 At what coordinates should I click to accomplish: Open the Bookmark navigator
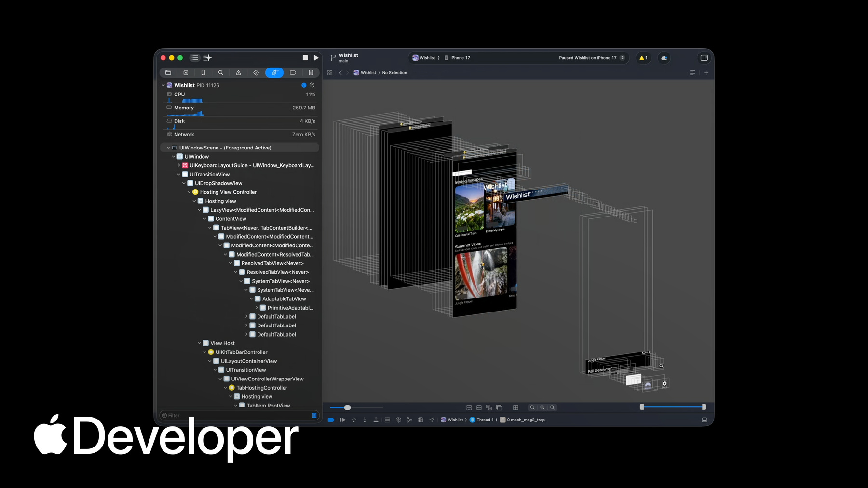(203, 73)
